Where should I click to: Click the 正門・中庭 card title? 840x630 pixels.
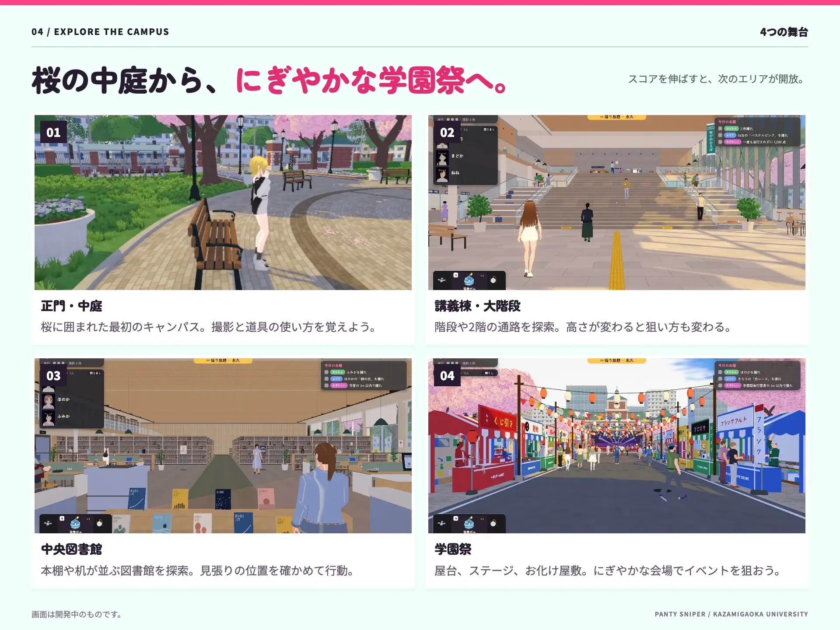tap(72, 306)
